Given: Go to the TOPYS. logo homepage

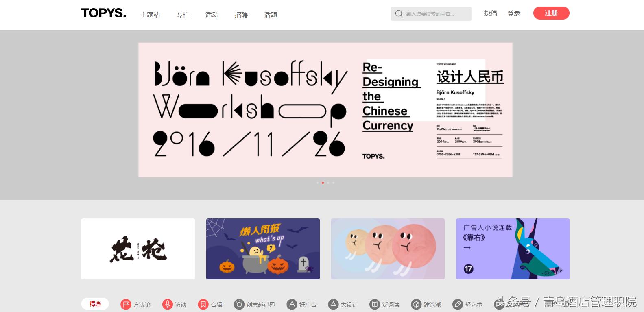Looking at the screenshot, I should click(x=104, y=13).
